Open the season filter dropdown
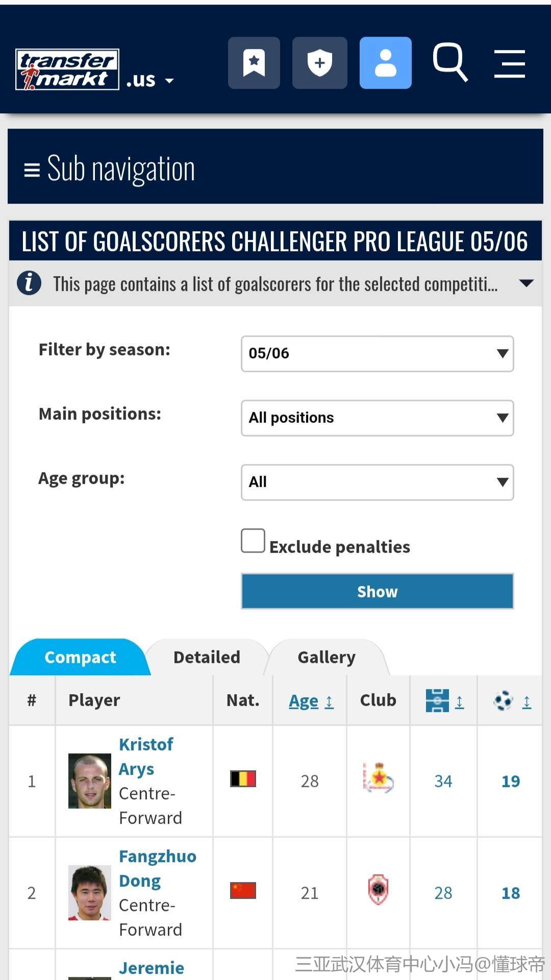 click(x=377, y=354)
